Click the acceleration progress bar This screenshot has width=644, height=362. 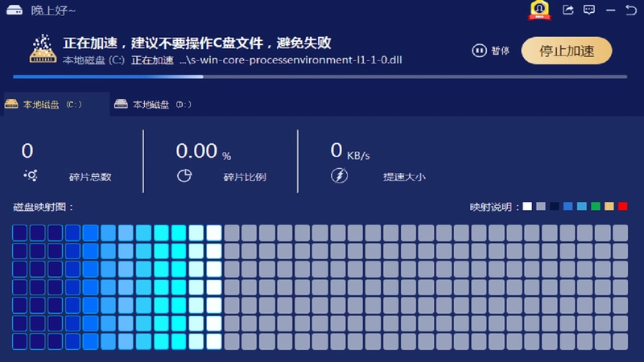click(320, 76)
